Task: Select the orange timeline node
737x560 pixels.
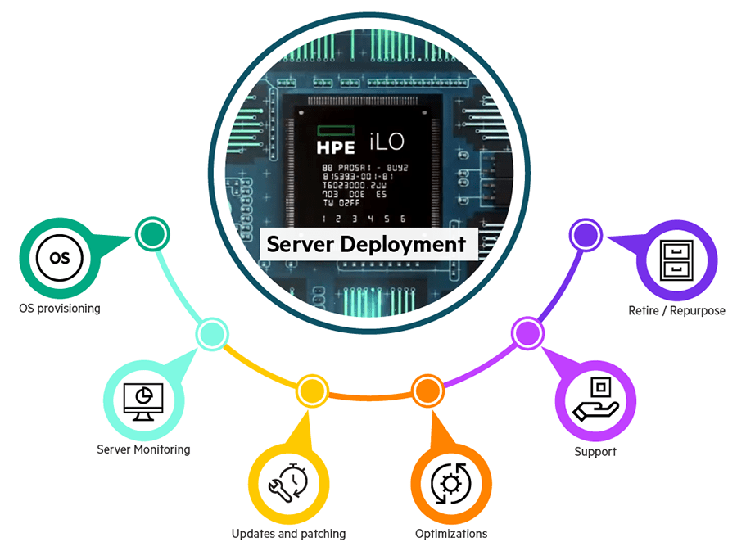Action: (x=427, y=391)
